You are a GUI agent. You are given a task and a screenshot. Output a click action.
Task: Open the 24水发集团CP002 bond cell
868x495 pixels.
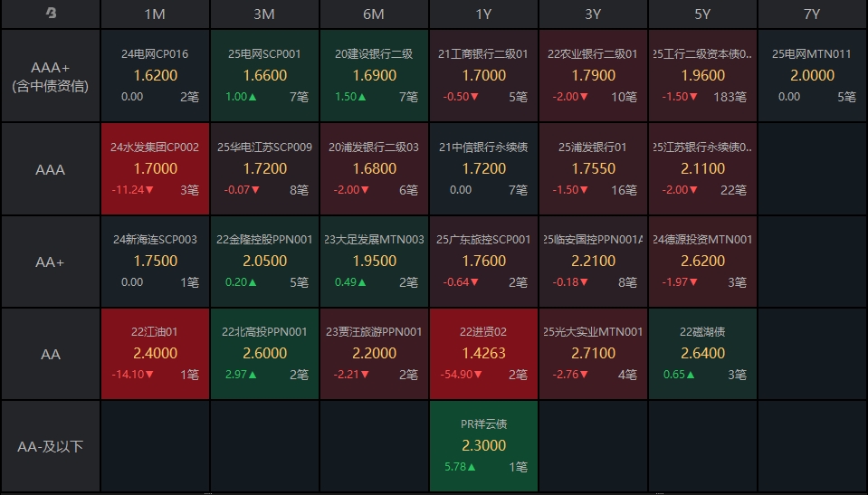155,169
